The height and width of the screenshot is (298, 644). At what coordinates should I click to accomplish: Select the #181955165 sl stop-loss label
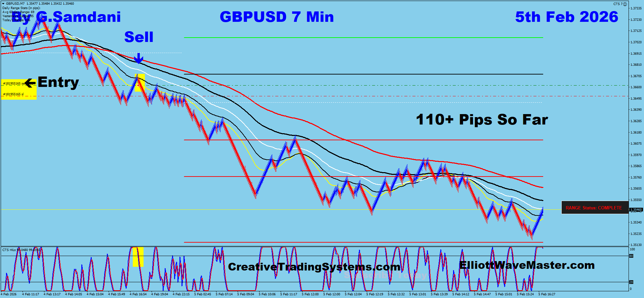click(x=13, y=94)
